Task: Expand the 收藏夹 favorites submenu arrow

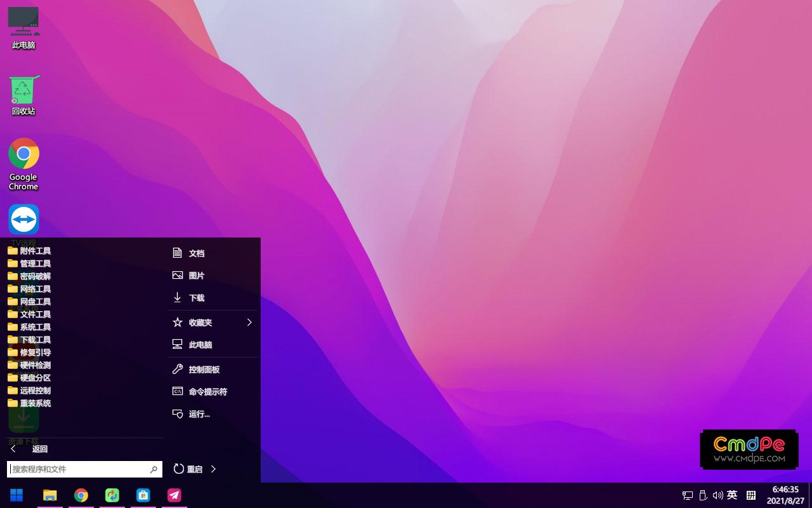Action: [249, 323]
